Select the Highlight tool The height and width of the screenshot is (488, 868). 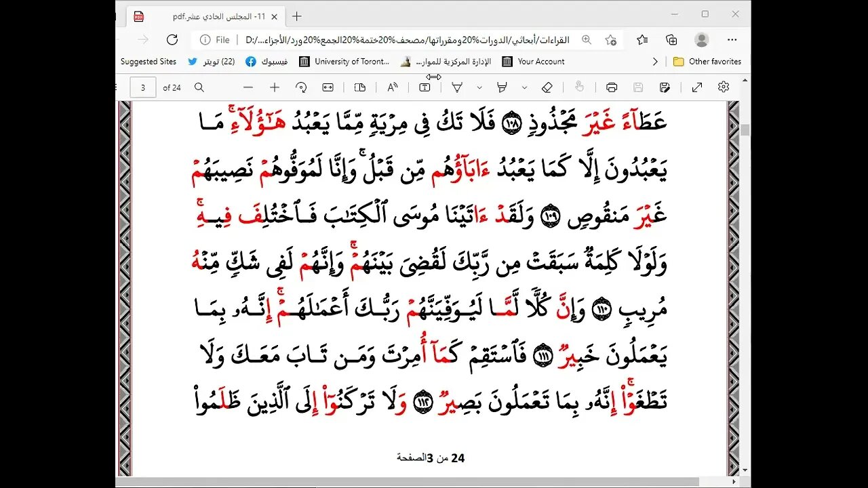point(502,87)
